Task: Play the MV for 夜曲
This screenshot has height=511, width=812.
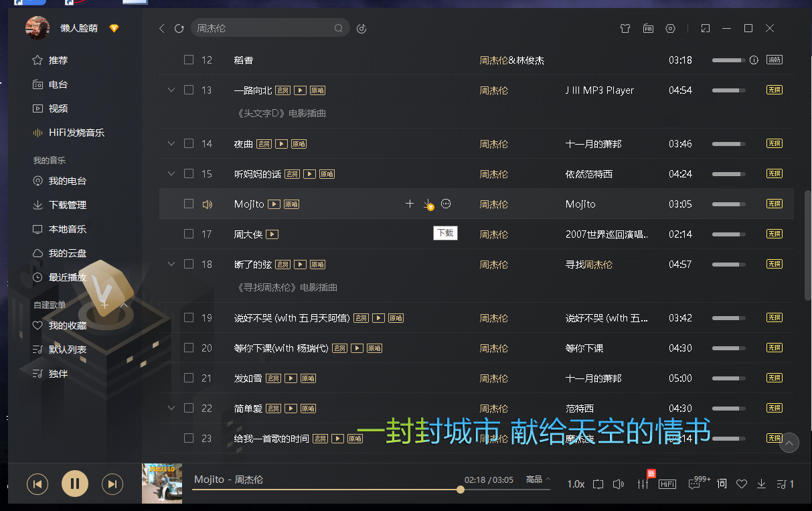Action: pos(282,144)
